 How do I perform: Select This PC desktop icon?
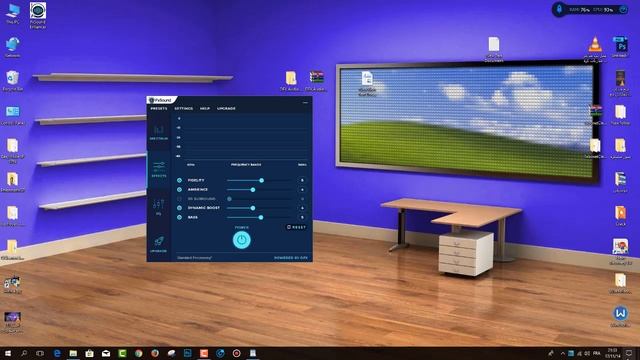pyautogui.click(x=13, y=14)
